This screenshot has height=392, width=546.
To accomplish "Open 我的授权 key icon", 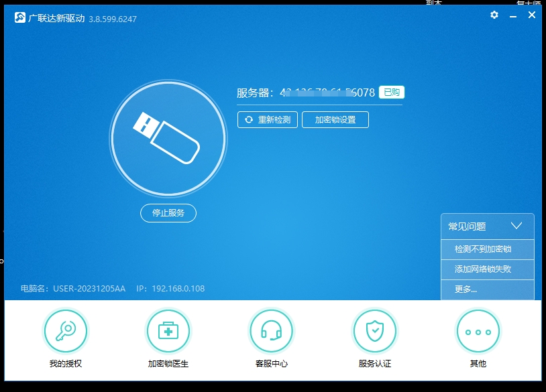I will pyautogui.click(x=66, y=332).
